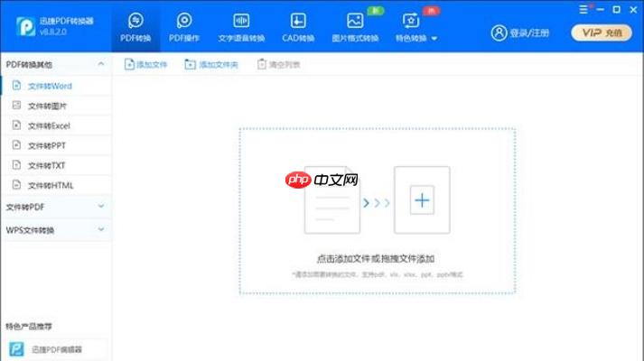This screenshot has height=361, width=644.
Task: Open 迅捷PDF编辑器 recommended product
Action: [56, 349]
